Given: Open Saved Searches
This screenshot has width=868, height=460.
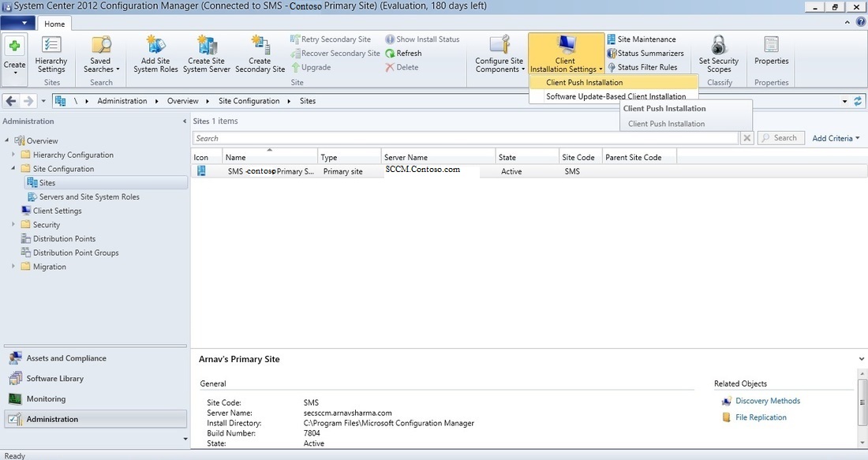Looking at the screenshot, I should click(100, 53).
